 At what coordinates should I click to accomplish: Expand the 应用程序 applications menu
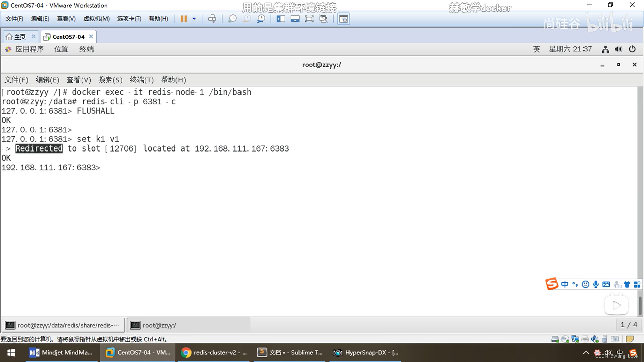click(x=29, y=49)
